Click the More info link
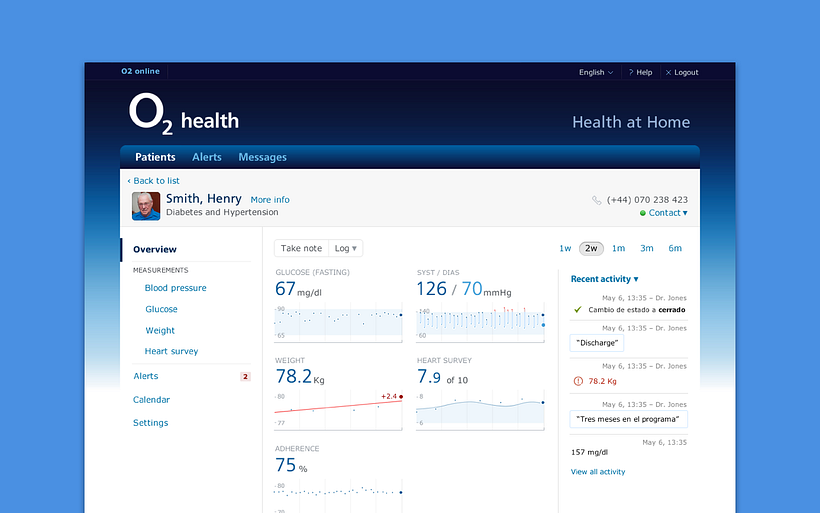This screenshot has height=513, width=820. point(270,200)
